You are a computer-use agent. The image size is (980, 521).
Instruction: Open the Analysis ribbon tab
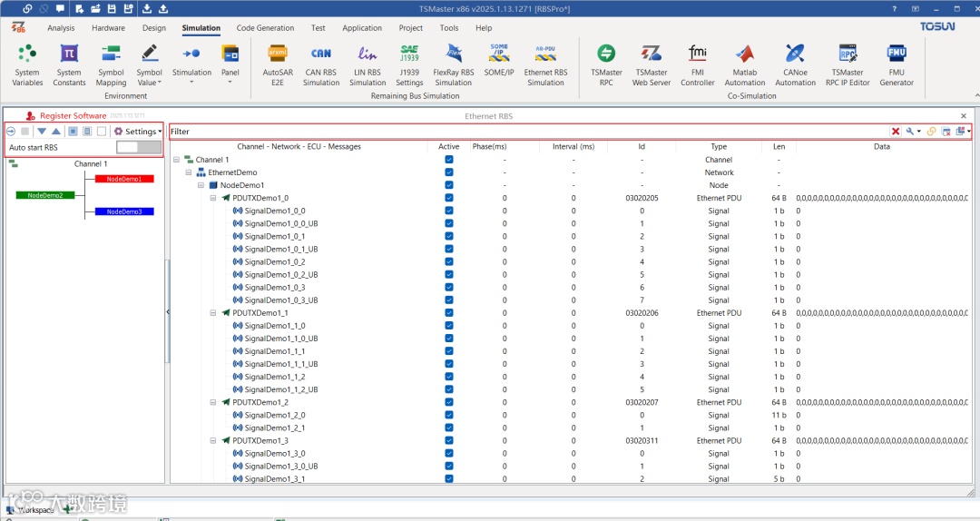61,28
